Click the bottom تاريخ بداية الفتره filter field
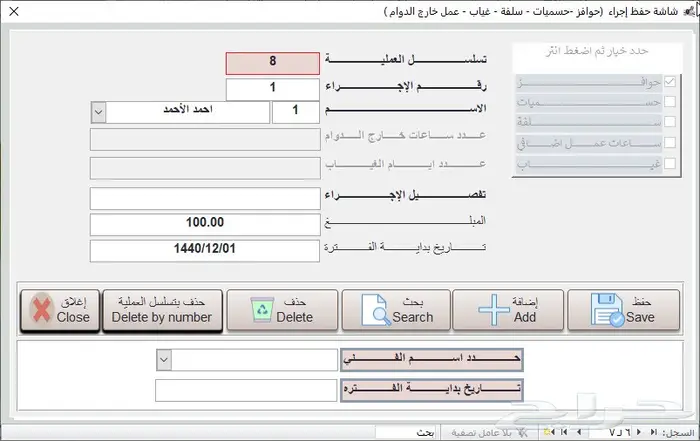Viewport: 700px width, 441px height. point(246,391)
